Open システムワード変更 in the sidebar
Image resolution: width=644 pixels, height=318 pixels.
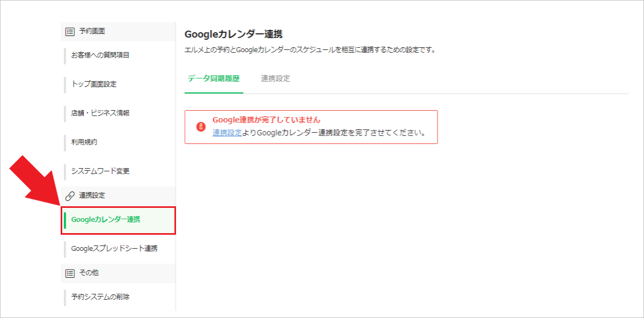100,171
